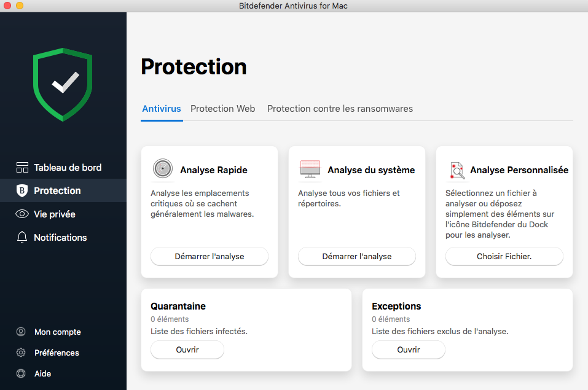588x390 pixels.
Task: Start the Analyse du système scan
Action: pos(356,256)
